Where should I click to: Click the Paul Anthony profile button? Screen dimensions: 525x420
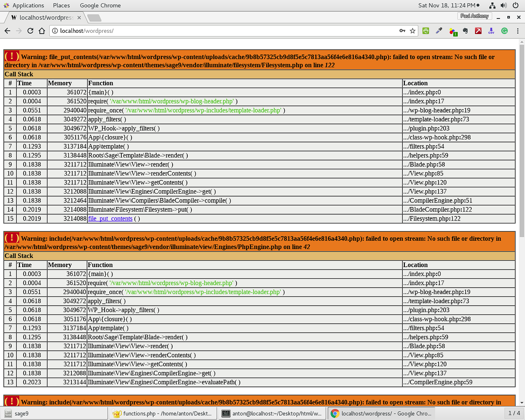coord(474,16)
